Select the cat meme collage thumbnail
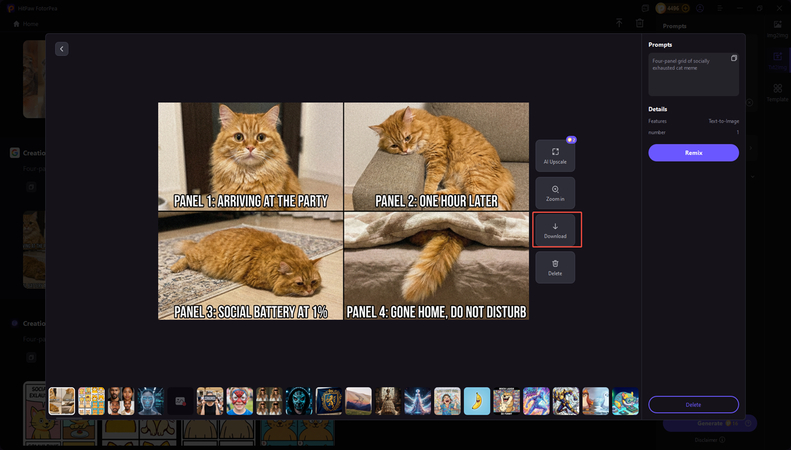791x450 pixels. [62, 401]
